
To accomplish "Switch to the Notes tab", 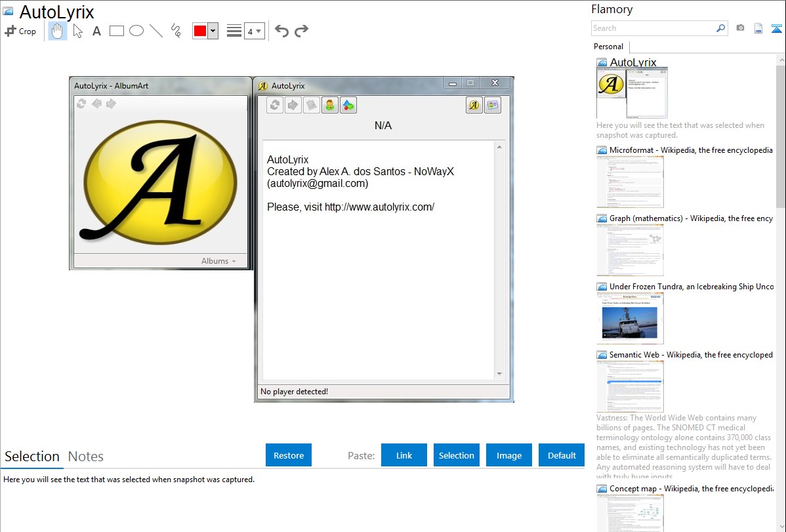I will coord(86,457).
